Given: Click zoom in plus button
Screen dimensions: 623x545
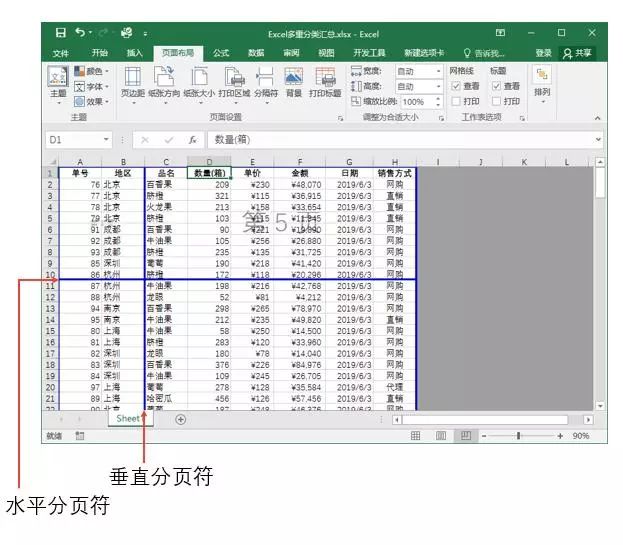Looking at the screenshot, I should [x=560, y=436].
